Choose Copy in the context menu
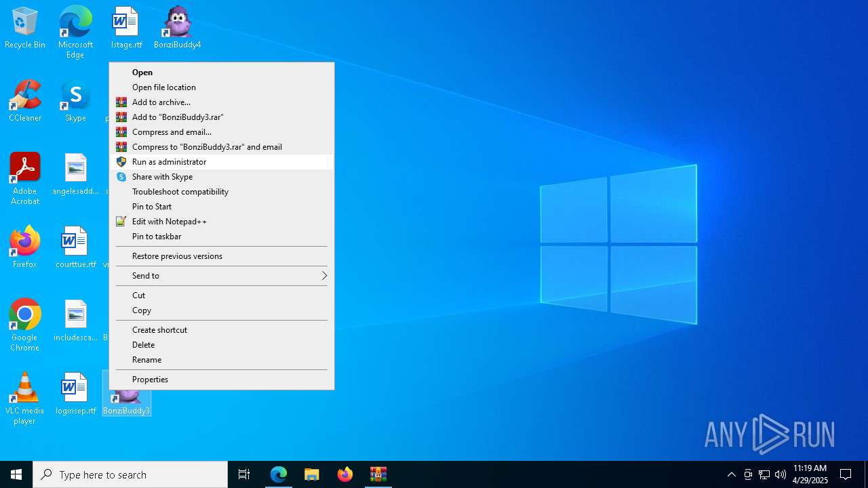Screen dimensions: 868x488 222,310
